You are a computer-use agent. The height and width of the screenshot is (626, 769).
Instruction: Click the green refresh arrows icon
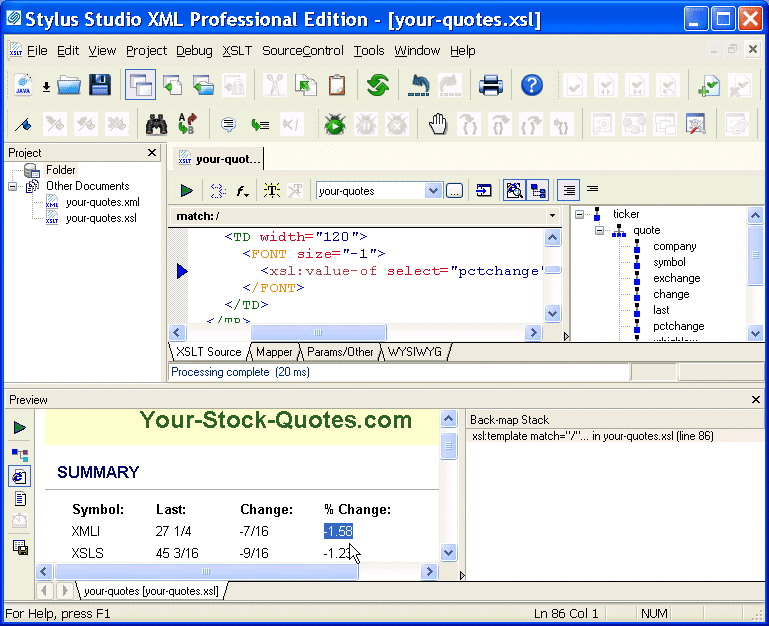coord(377,86)
